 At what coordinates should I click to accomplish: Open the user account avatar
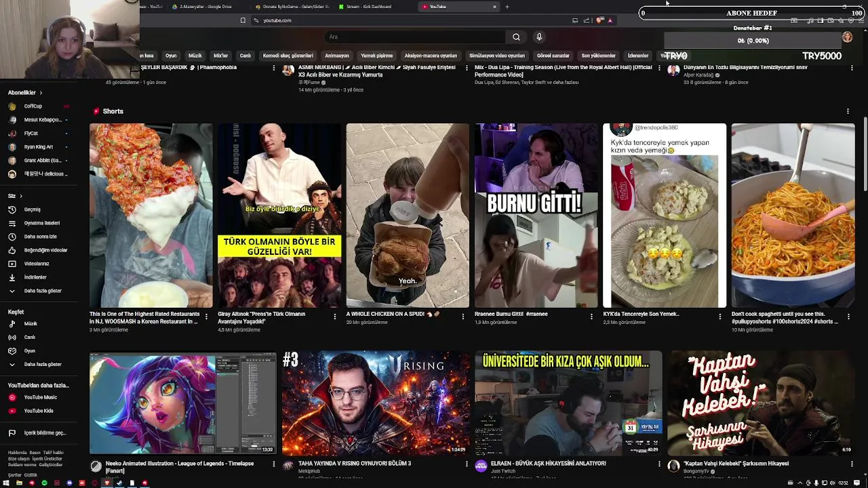pyautogui.click(x=847, y=37)
